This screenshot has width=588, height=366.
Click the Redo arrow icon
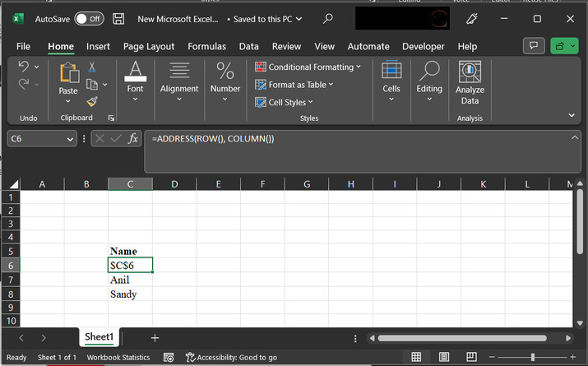pos(23,84)
